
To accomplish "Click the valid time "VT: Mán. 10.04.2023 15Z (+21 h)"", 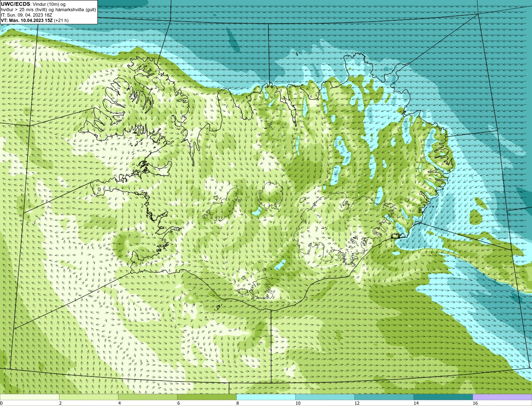I will (x=35, y=20).
